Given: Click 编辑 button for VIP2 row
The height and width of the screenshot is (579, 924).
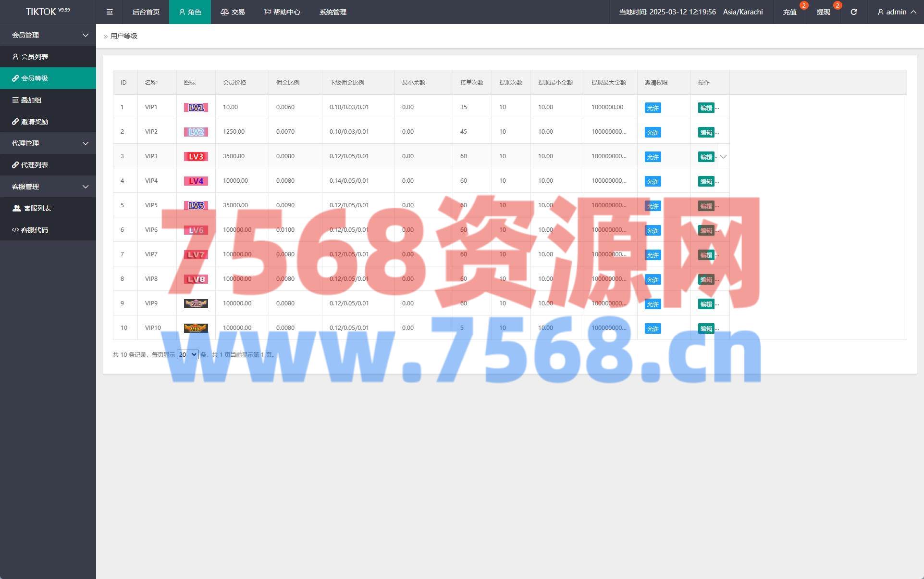Looking at the screenshot, I should [705, 132].
